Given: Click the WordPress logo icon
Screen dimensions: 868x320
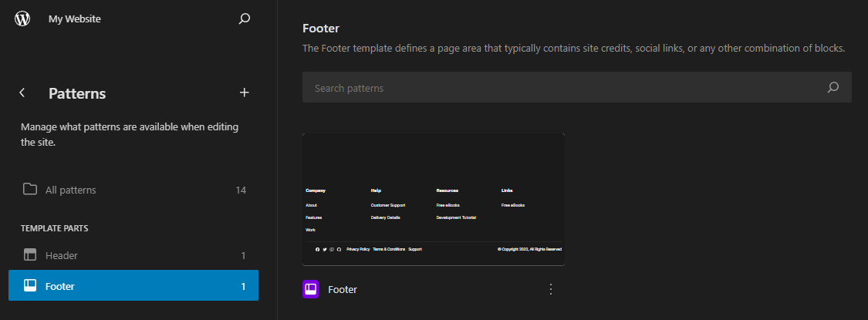Looking at the screenshot, I should 22,19.
